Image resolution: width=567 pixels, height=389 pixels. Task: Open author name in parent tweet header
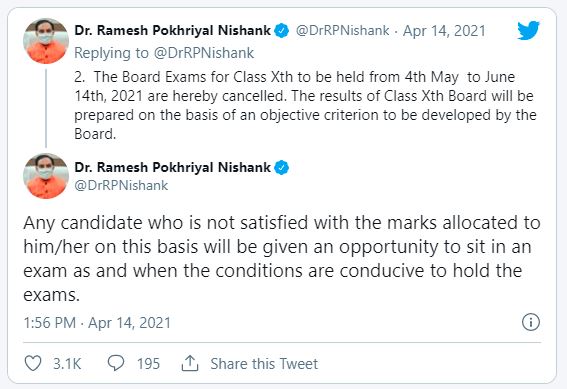click(x=172, y=31)
